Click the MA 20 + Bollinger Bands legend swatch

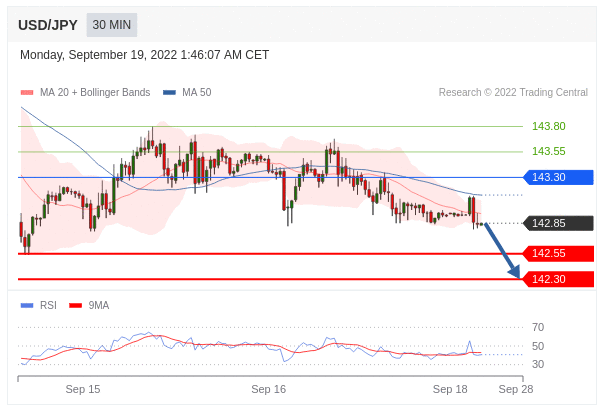tap(27, 92)
